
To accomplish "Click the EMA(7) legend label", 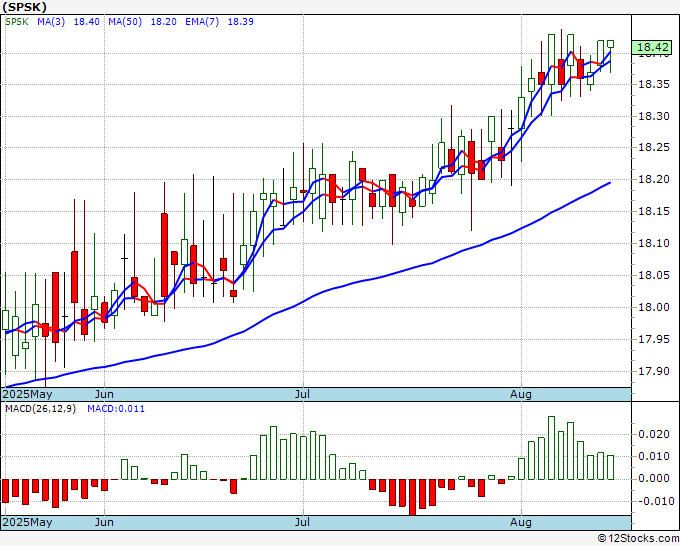I will coord(202,22).
